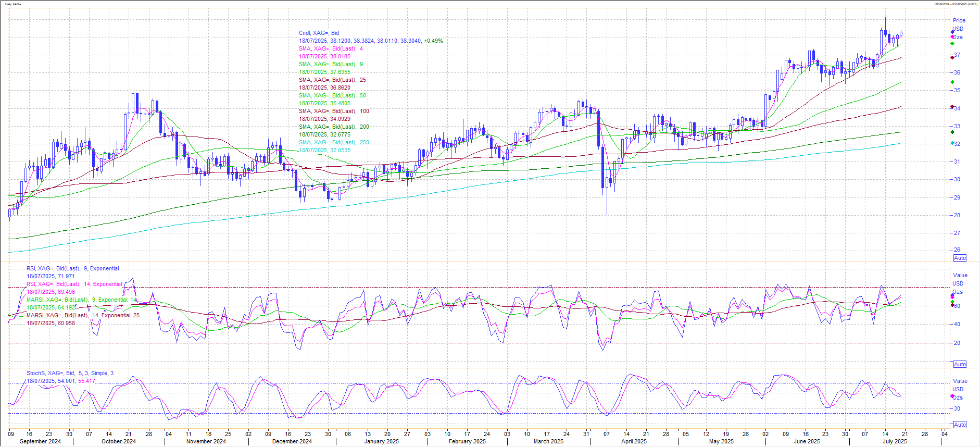The width and height of the screenshot is (980, 447).
Task: Click the 'SMA, XAG=, Bid(Last), 100' legend entry
Action: (x=334, y=111)
